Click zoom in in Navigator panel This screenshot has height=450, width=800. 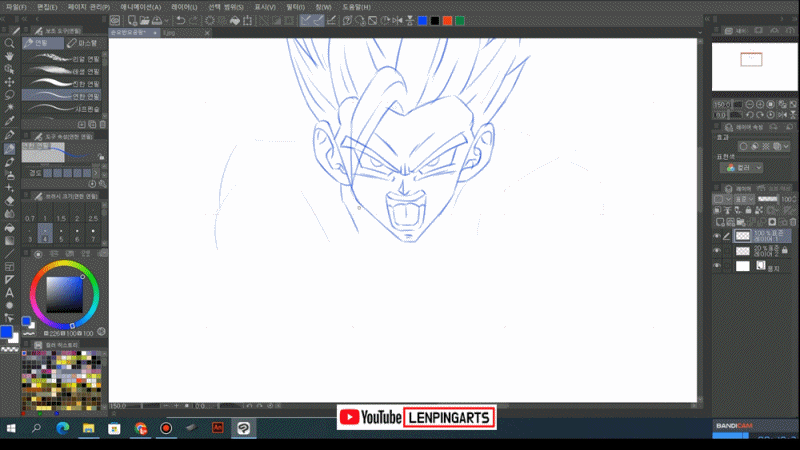[x=760, y=104]
